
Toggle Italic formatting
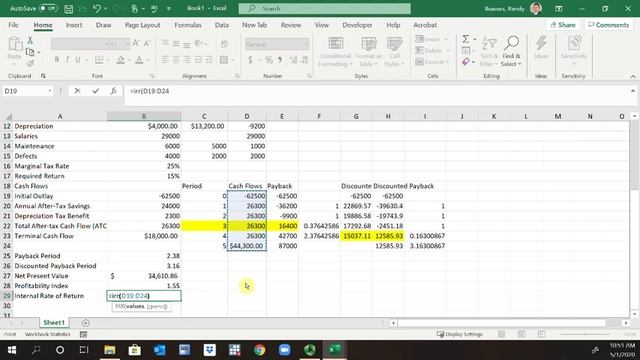[67, 60]
